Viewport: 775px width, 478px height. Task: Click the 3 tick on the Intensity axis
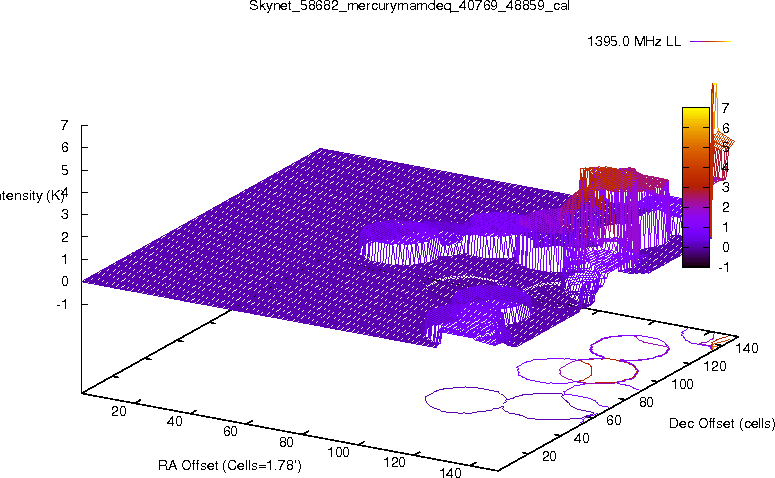pyautogui.click(x=64, y=215)
